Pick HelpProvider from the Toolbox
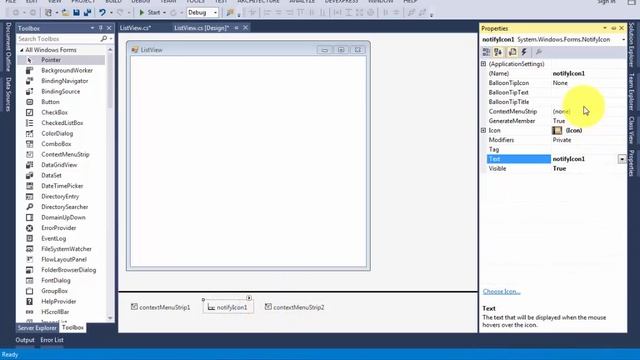Image resolution: width=640 pixels, height=360 pixels. pos(61,302)
